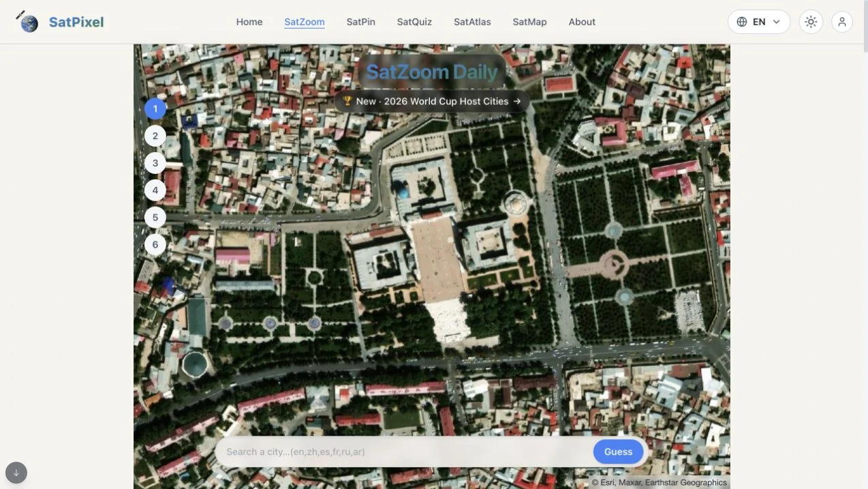Select zoom level 1 circle
Viewport: 868px width, 489px height.
pyautogui.click(x=155, y=108)
